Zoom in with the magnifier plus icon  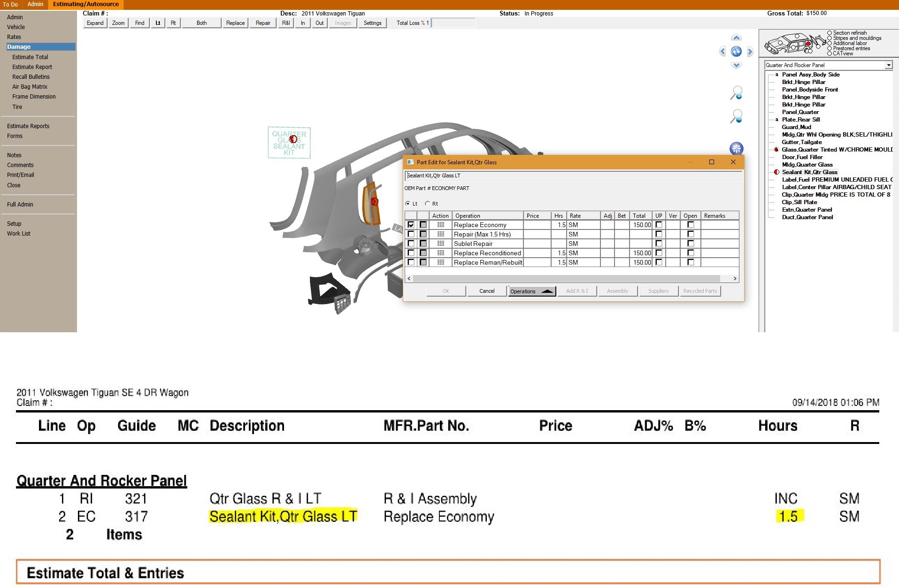click(x=736, y=92)
